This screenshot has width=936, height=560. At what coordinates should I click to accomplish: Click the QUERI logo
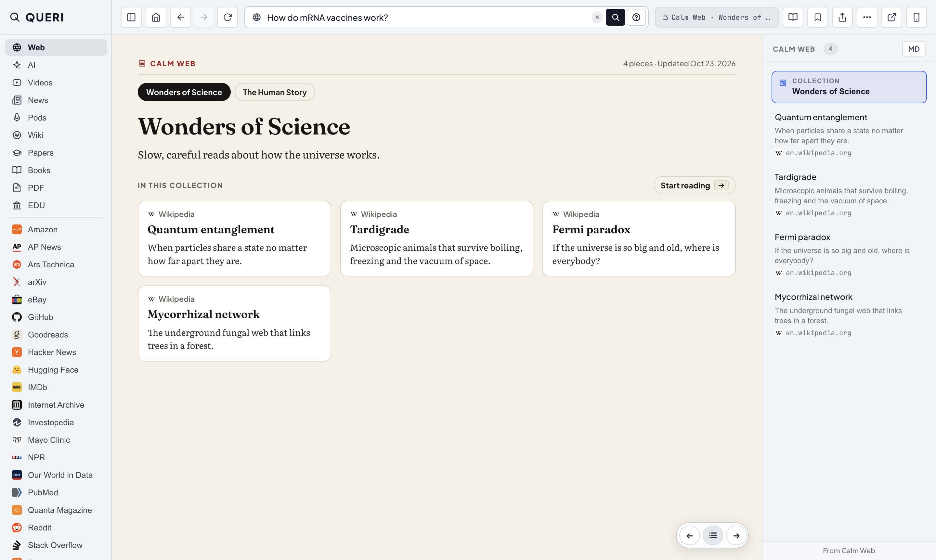(x=37, y=17)
